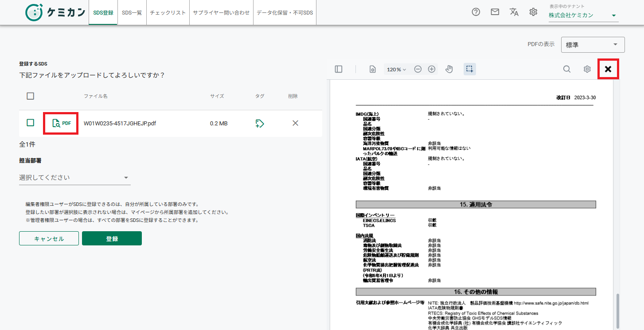Click the ファイル名 column header
The height and width of the screenshot is (330, 644).
click(96, 96)
